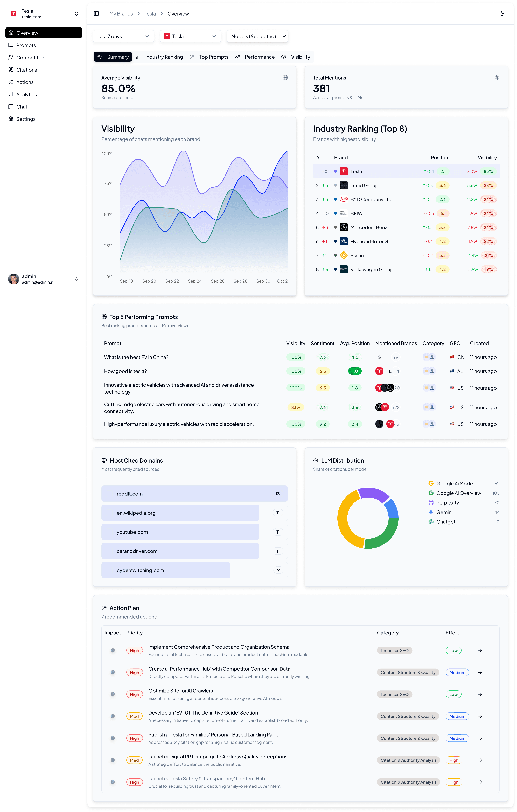517x812 pixels.
Task: Click My Brands breadcrumb link
Action: (121, 14)
